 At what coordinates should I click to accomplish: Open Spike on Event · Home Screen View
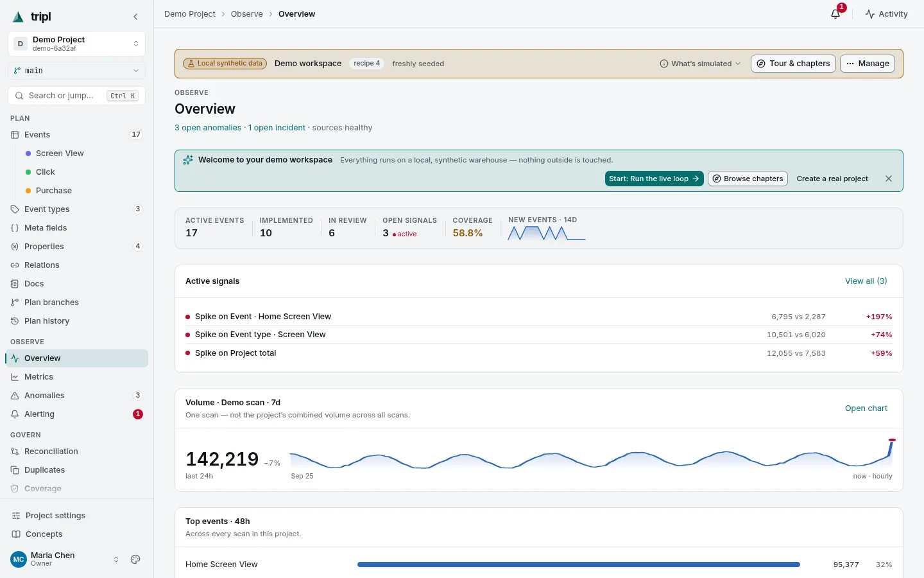coord(538,317)
